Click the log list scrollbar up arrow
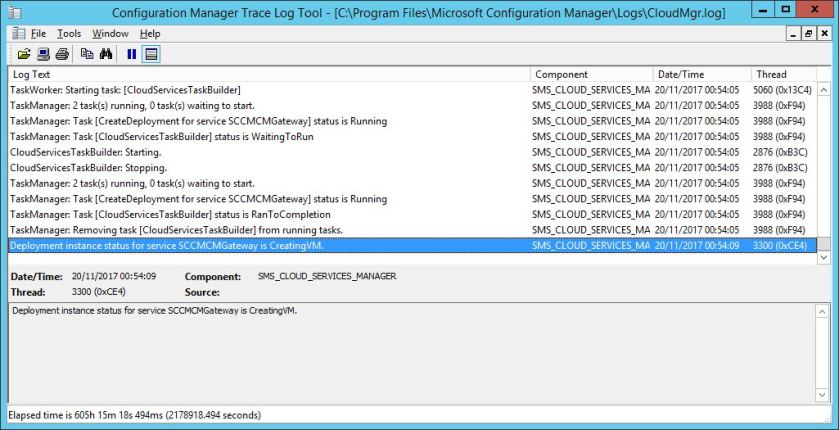 [x=824, y=89]
